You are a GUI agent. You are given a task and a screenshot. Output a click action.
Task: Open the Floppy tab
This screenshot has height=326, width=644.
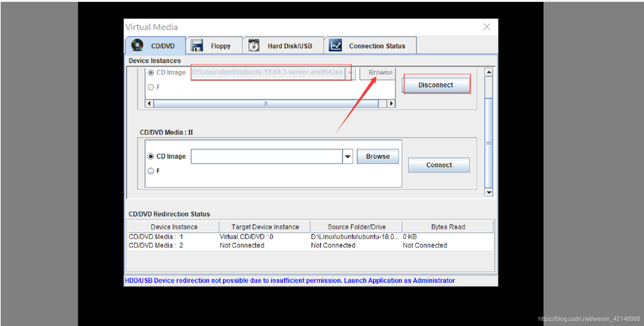click(x=214, y=46)
